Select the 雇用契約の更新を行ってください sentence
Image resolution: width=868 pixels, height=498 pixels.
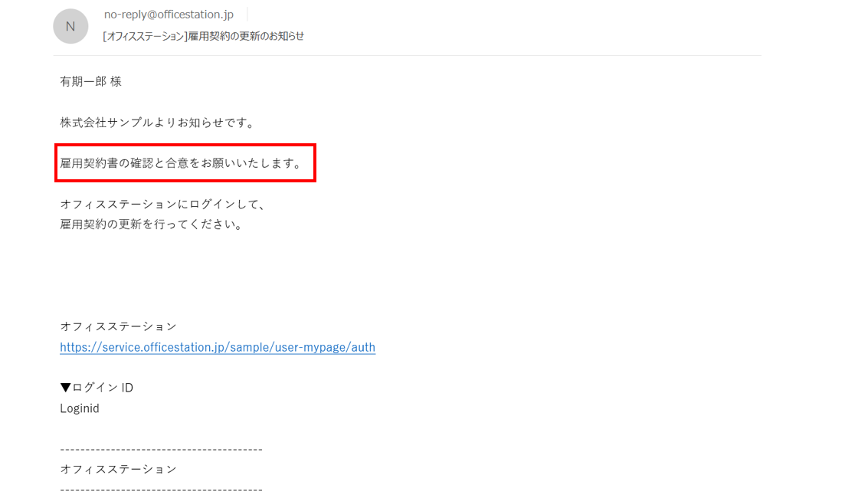pyautogui.click(x=152, y=224)
